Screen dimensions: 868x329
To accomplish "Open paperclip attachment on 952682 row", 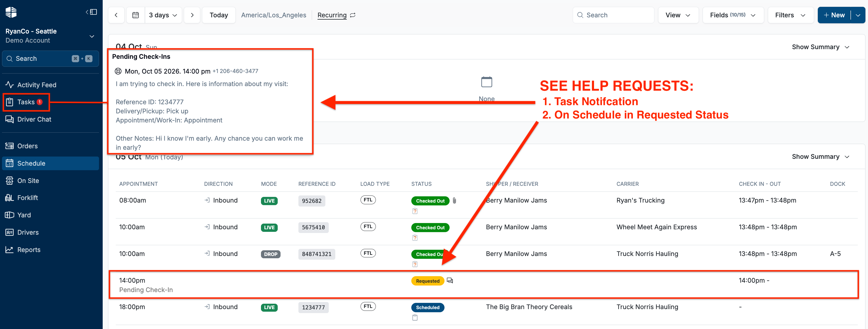I will (x=454, y=201).
